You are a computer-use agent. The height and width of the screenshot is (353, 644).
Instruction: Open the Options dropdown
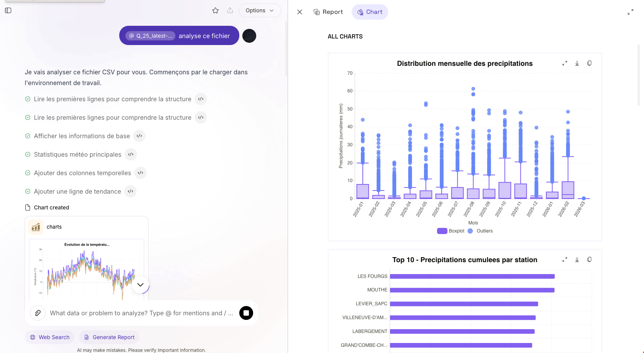tap(260, 10)
